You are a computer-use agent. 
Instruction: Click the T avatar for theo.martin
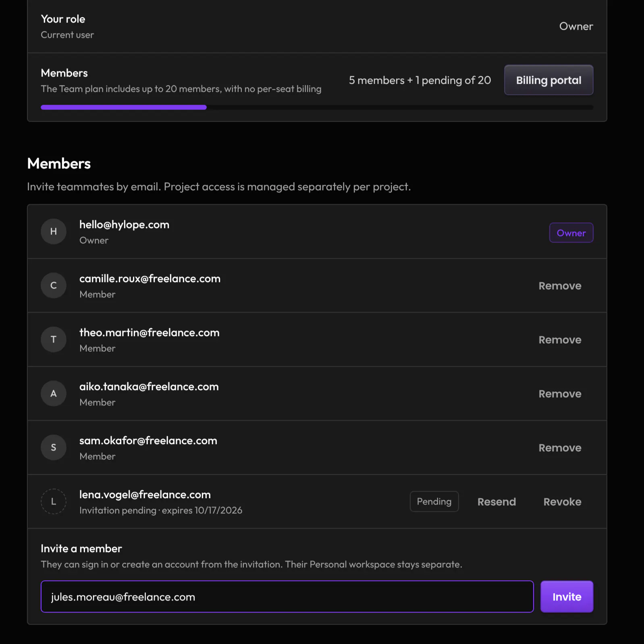54,339
